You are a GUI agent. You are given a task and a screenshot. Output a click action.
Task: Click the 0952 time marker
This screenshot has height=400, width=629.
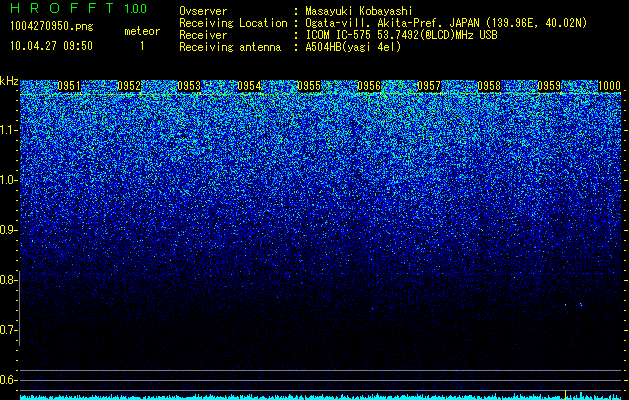click(x=129, y=86)
